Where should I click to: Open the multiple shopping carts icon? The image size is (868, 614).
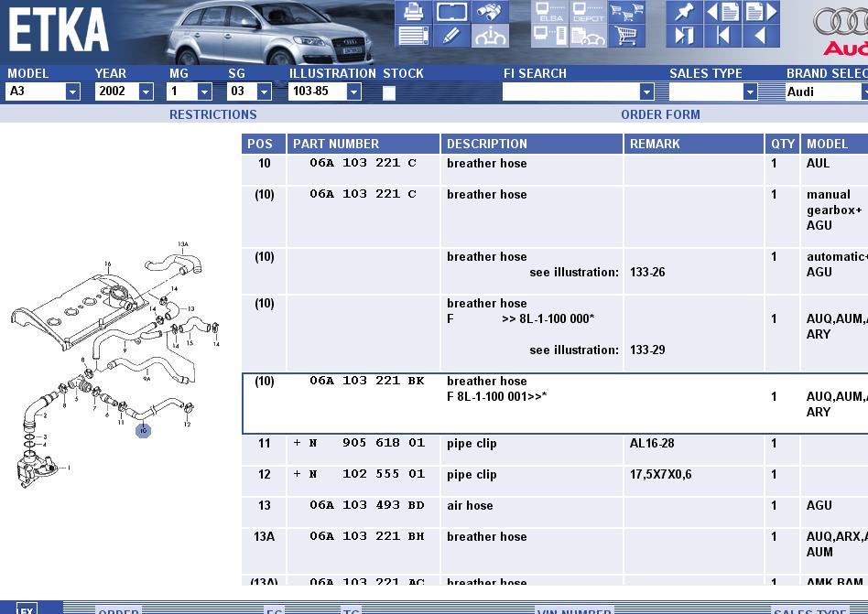[x=626, y=12]
